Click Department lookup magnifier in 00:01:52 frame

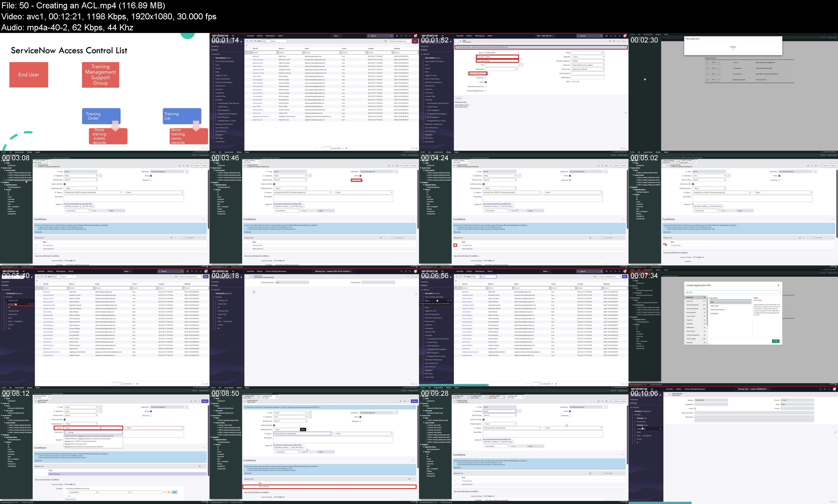tap(517, 69)
